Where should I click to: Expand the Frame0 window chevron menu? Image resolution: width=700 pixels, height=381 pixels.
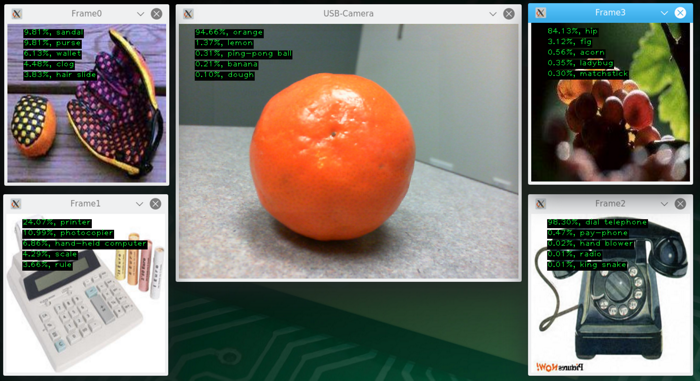140,14
